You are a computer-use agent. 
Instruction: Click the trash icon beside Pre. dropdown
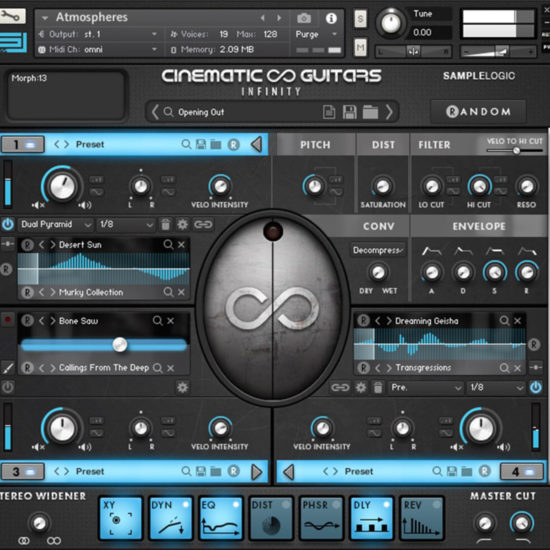378,388
